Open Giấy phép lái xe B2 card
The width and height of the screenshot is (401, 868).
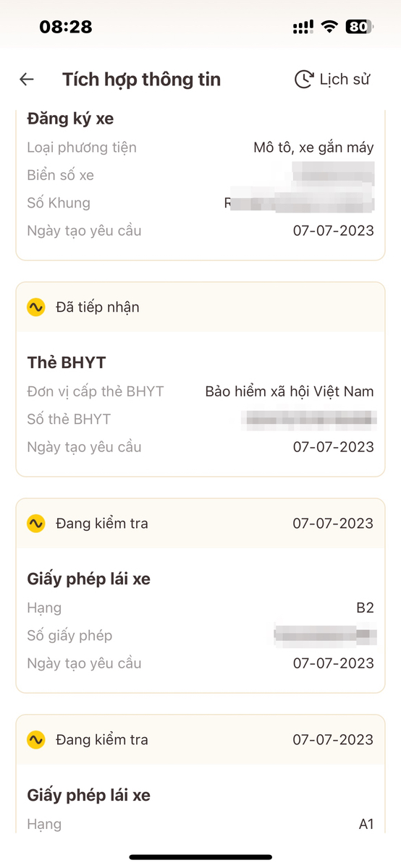[x=200, y=595]
